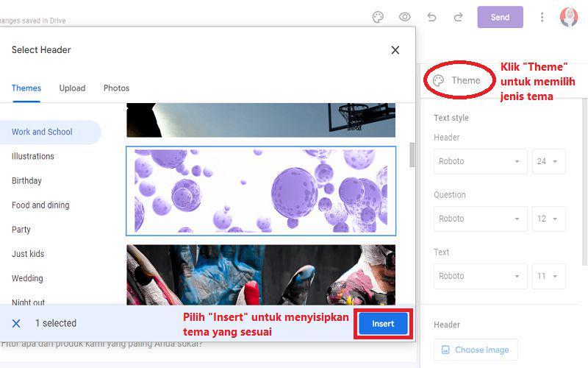
Task: Switch to the Upload tab
Action: tap(72, 88)
